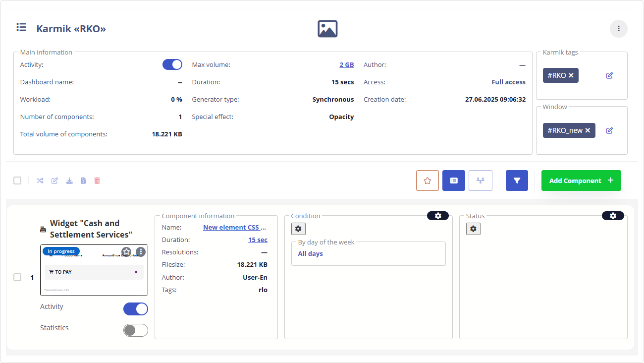Open the hamburger list menu next to Karmik title

[x=21, y=27]
